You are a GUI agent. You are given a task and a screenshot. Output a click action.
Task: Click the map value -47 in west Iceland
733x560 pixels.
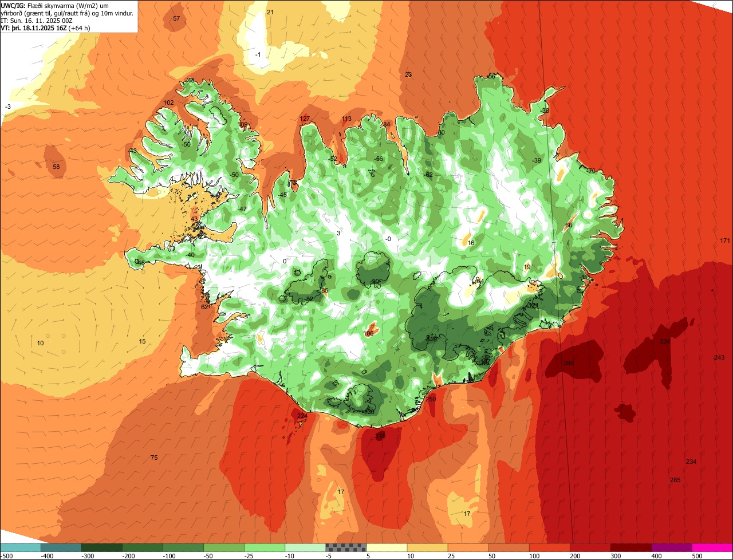(x=242, y=209)
